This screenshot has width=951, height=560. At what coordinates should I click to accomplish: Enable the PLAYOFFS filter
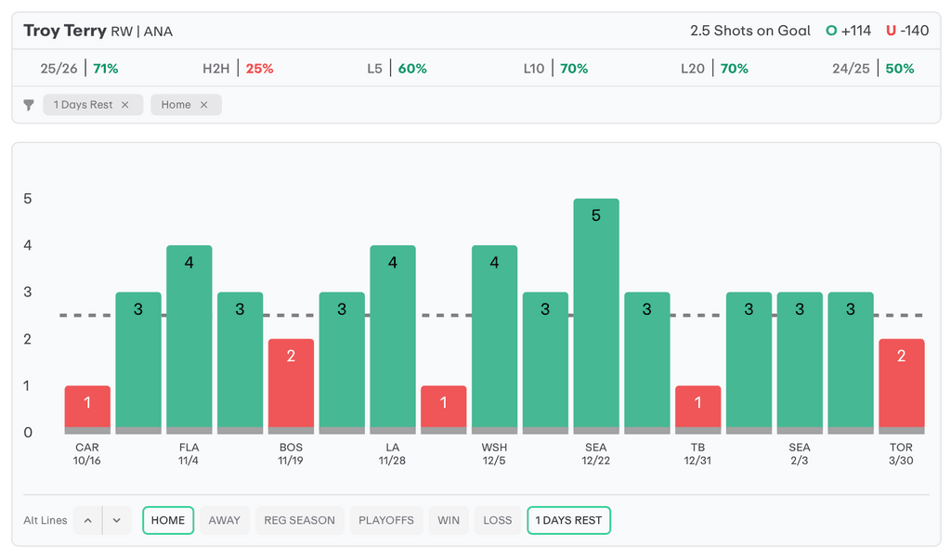point(386,520)
